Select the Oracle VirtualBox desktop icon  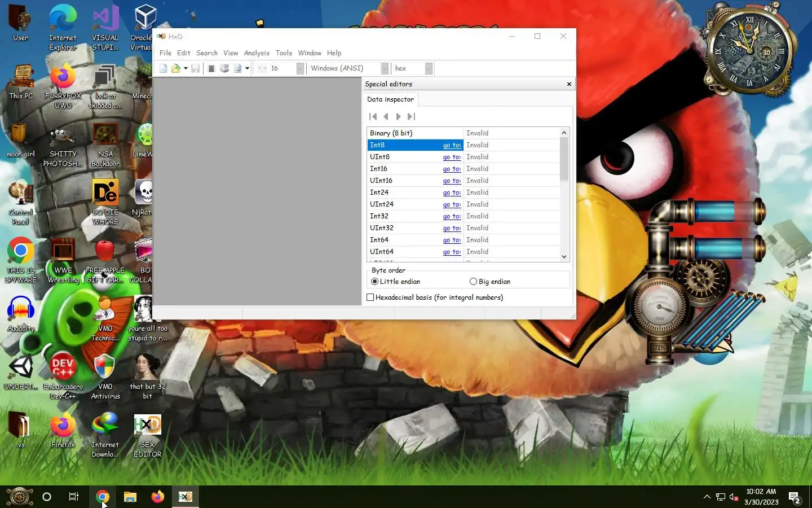point(144,27)
